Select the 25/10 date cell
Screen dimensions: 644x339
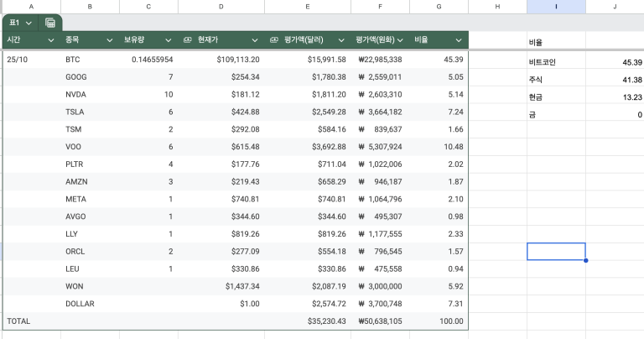(31, 60)
